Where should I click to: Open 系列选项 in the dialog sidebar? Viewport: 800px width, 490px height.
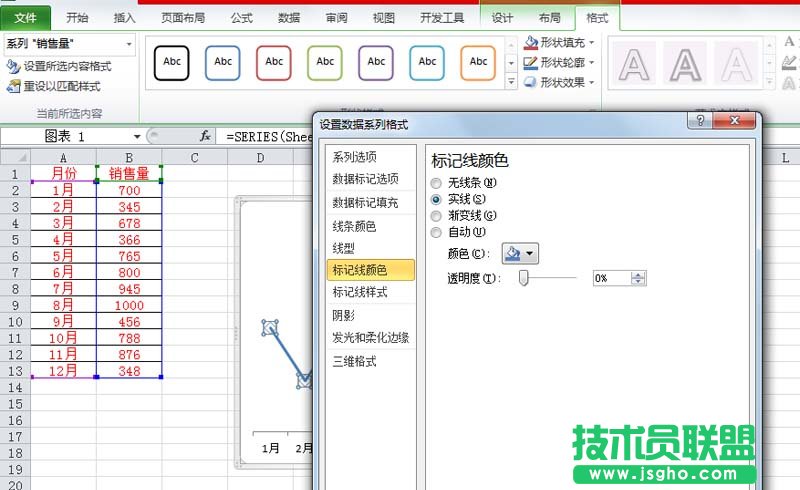click(370, 157)
